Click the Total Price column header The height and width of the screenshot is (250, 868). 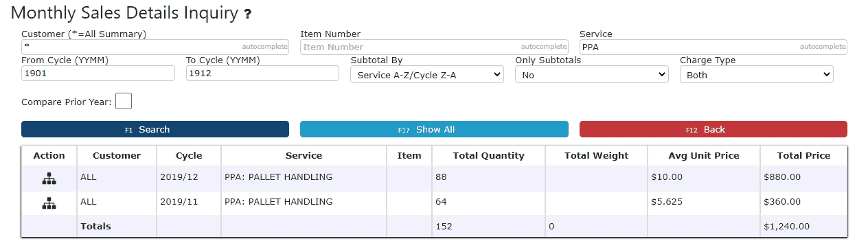[x=803, y=156]
